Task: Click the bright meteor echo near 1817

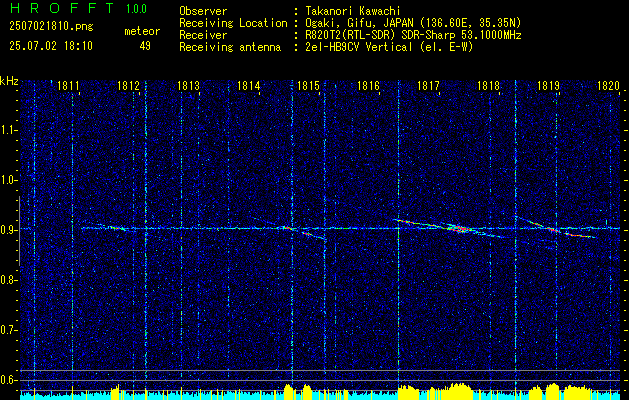Action: click(458, 229)
